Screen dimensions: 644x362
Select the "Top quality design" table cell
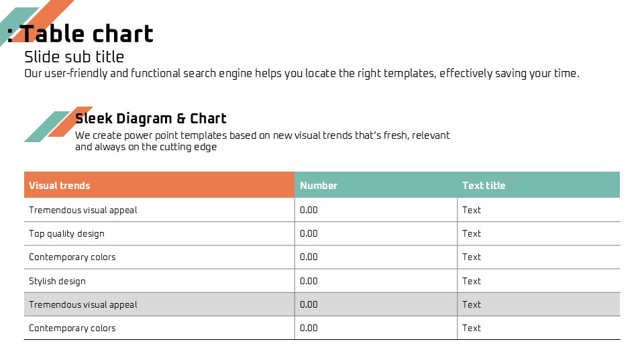(66, 233)
